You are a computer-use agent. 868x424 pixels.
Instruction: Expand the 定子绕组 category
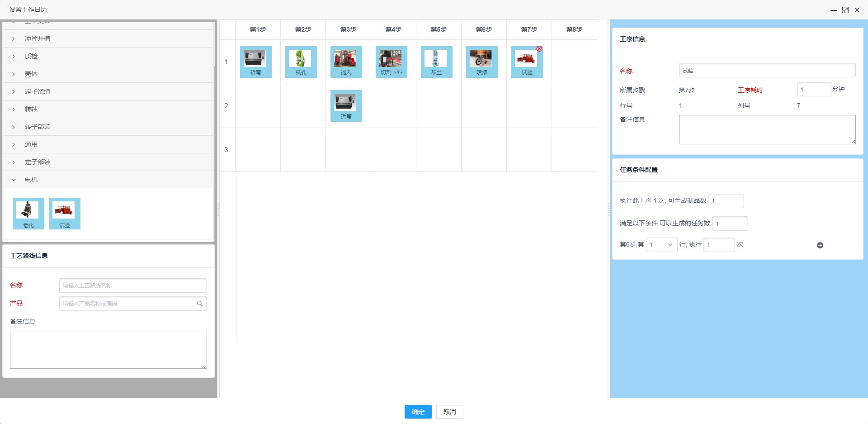pos(108,91)
